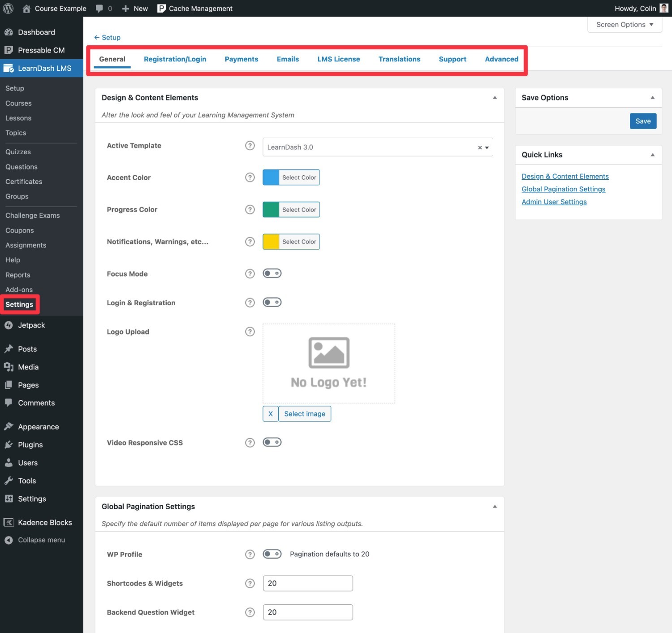Collapse the Quick Links panel
Image resolution: width=672 pixels, height=633 pixels.
pyautogui.click(x=652, y=155)
